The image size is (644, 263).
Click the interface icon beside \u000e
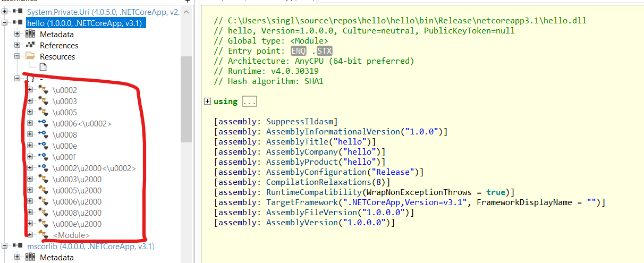click(x=44, y=146)
